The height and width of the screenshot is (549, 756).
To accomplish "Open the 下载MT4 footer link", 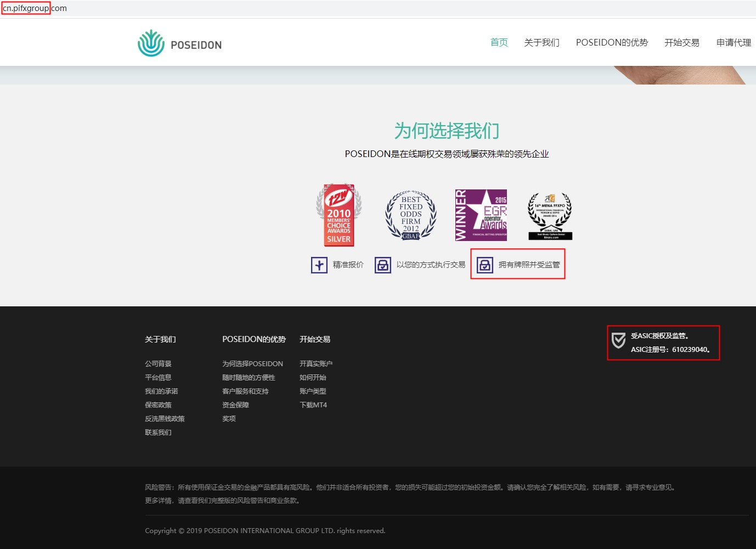I will point(313,405).
